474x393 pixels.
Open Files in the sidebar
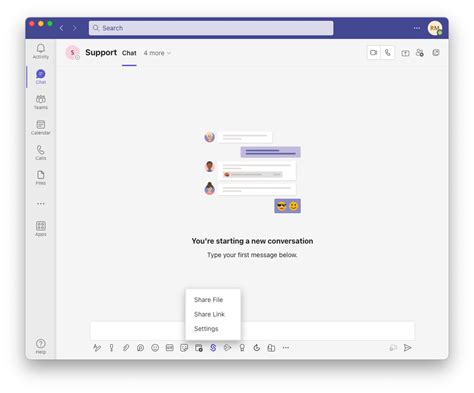tap(41, 177)
